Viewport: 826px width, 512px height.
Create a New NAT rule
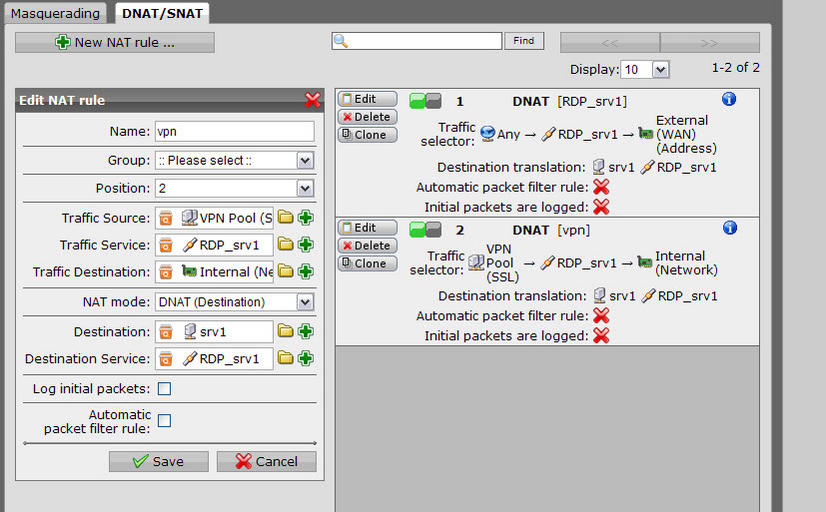[x=115, y=43]
